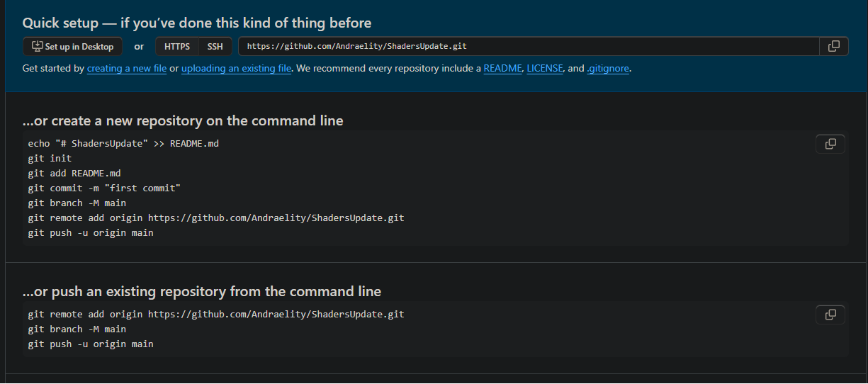Switch clone URL to SSH
This screenshot has width=868, height=384.
coord(215,47)
